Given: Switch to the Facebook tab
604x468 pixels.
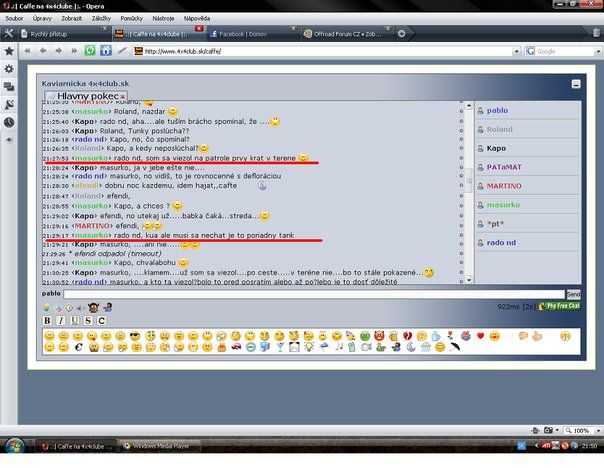Looking at the screenshot, I should (x=252, y=34).
